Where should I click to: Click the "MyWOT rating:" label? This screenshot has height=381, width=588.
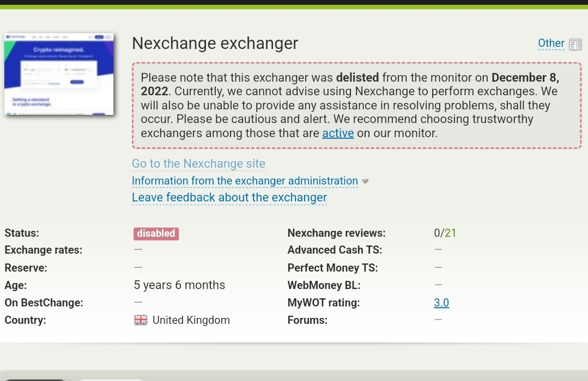pyautogui.click(x=324, y=303)
